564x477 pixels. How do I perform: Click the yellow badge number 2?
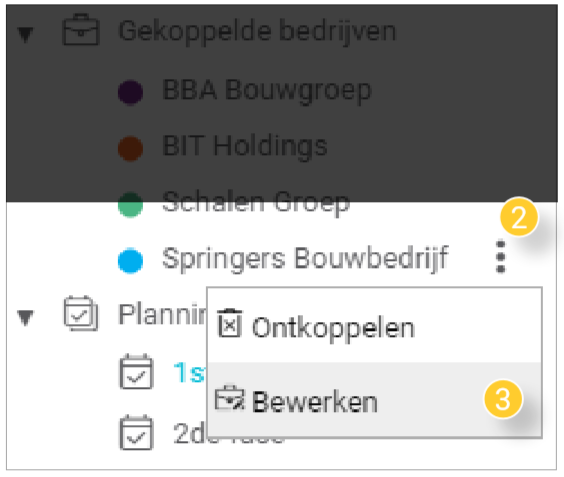pos(519,217)
